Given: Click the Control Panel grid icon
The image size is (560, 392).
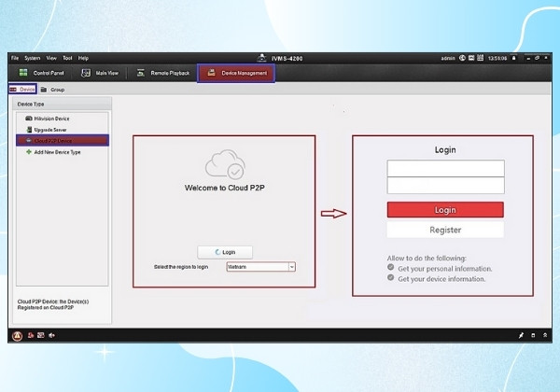Looking at the screenshot, I should coord(23,73).
